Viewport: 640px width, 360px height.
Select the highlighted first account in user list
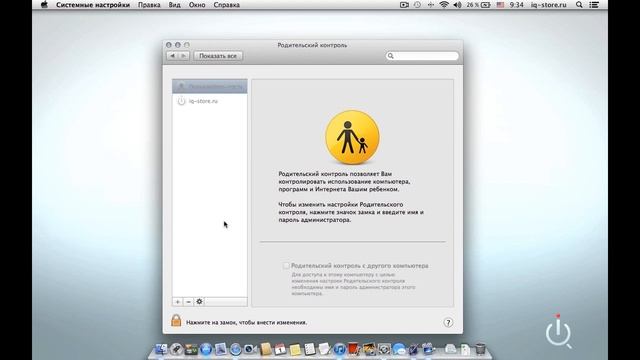tap(209, 86)
